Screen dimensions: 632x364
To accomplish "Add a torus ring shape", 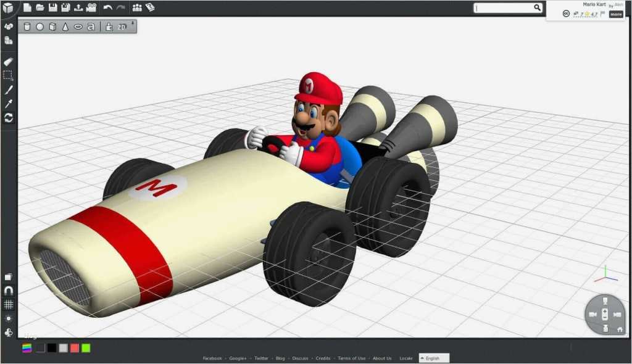I will click(x=78, y=27).
